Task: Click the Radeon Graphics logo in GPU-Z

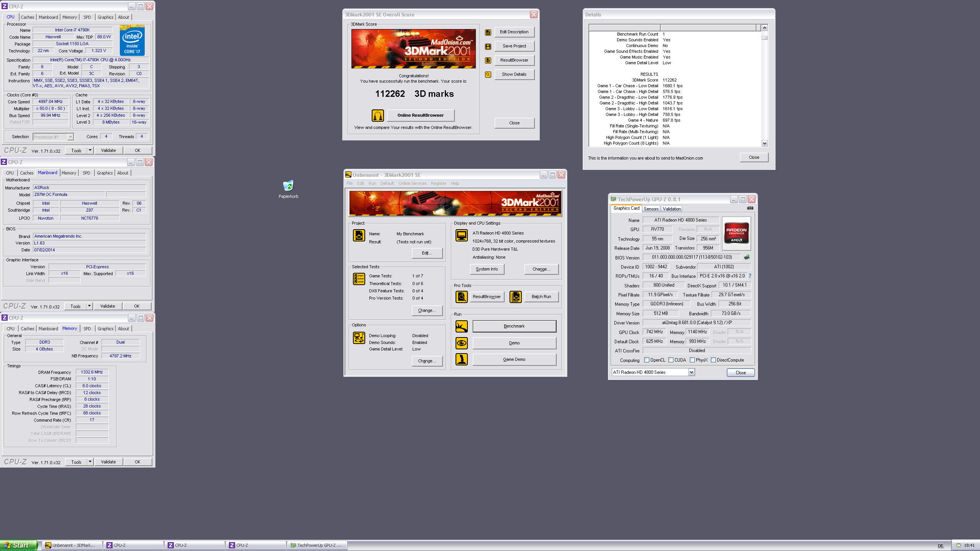Action: pos(737,233)
